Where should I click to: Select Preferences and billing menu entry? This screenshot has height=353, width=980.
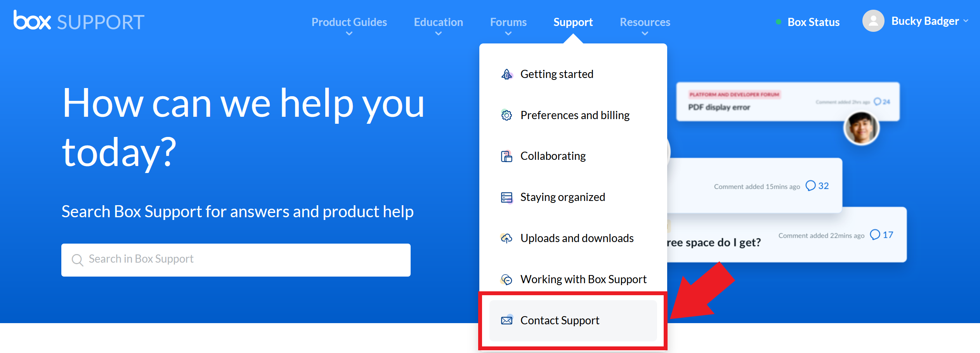573,115
